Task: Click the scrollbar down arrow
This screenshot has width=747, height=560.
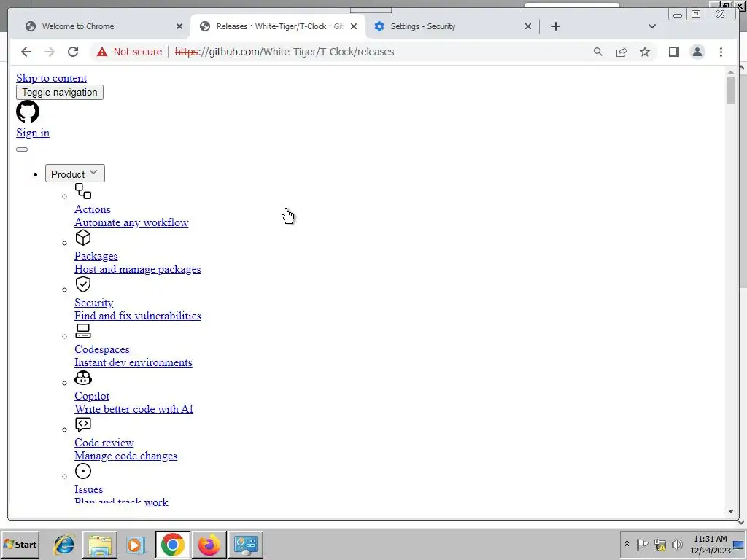Action: pos(731,511)
